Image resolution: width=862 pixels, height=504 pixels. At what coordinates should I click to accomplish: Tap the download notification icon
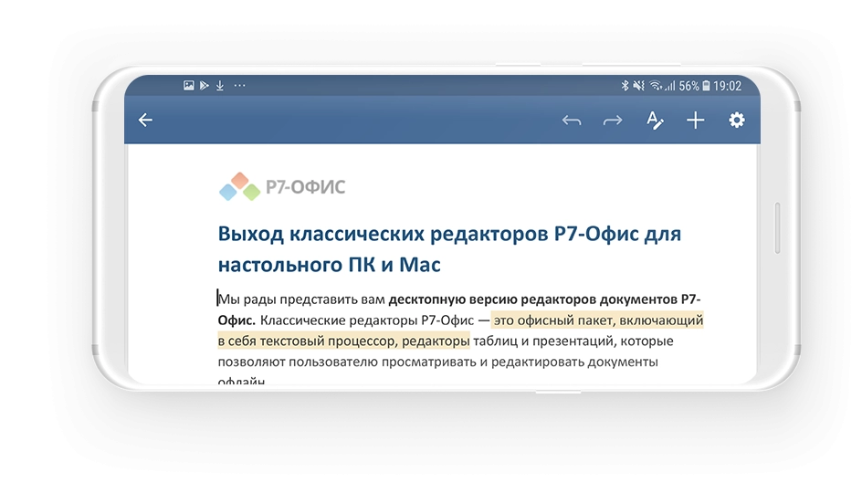pos(220,85)
